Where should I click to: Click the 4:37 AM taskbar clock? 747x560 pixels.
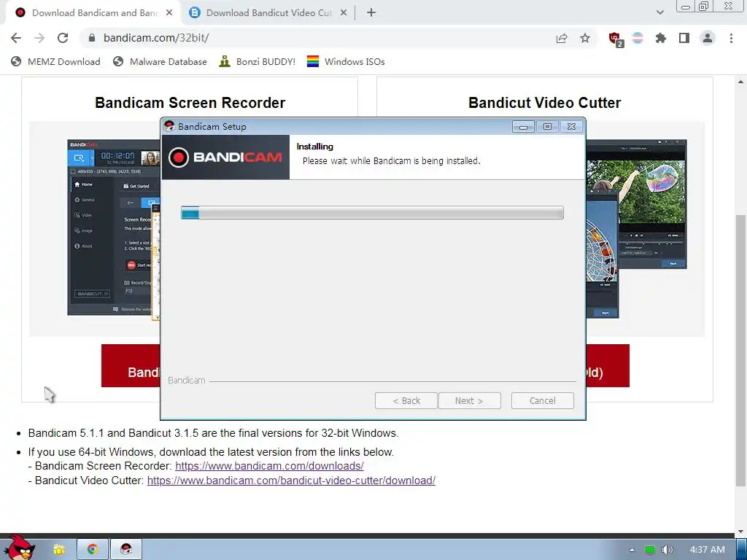click(x=707, y=550)
